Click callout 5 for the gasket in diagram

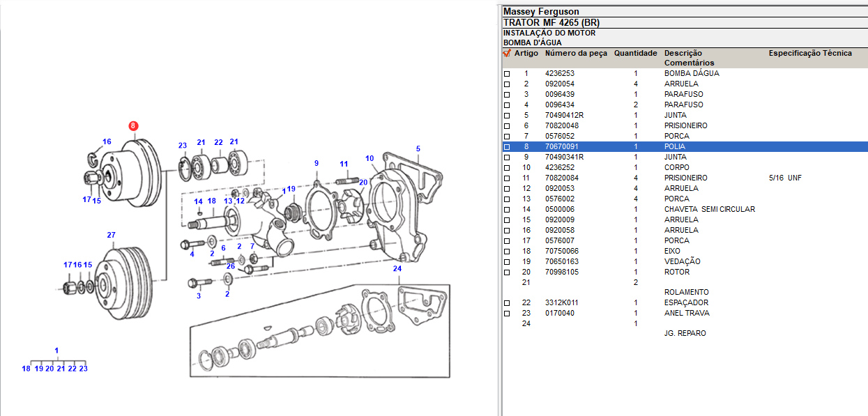point(418,148)
